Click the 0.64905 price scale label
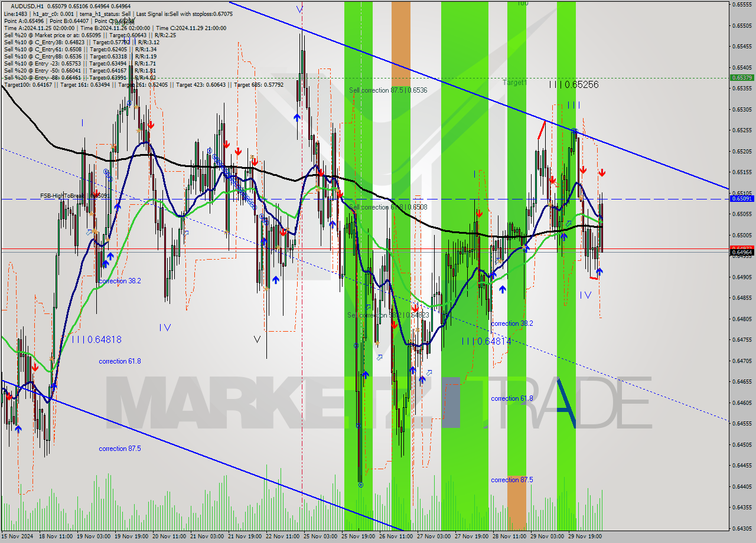756x543 pixels. click(x=742, y=277)
